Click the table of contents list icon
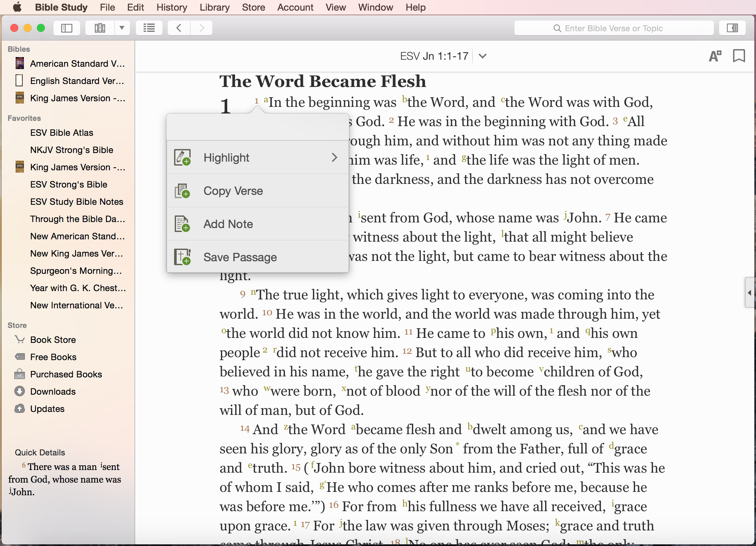Screen dimensions: 756x546 tap(149, 28)
